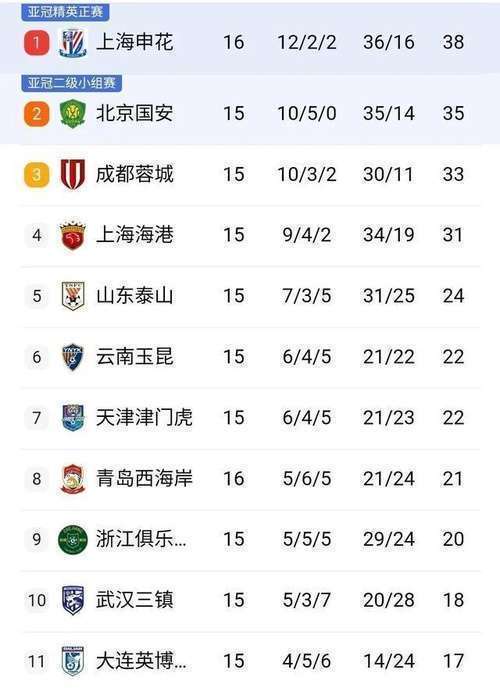Click the round green Zhejiang club logo

point(73,539)
